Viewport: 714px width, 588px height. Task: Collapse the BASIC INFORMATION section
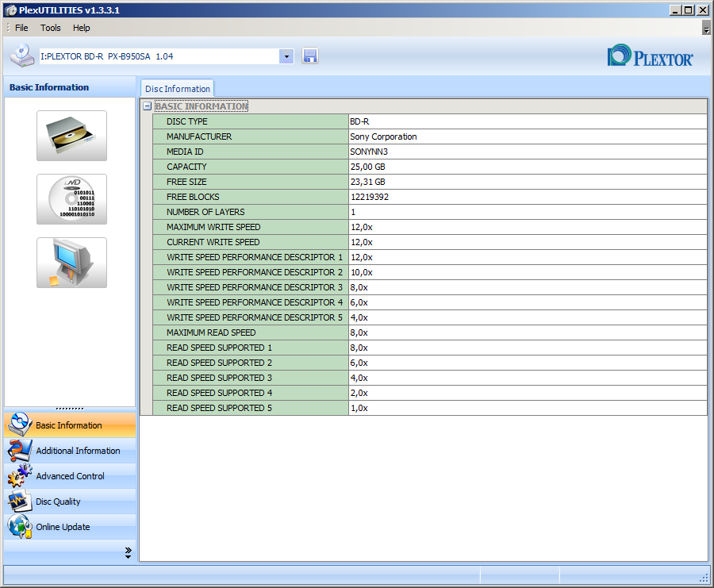147,106
